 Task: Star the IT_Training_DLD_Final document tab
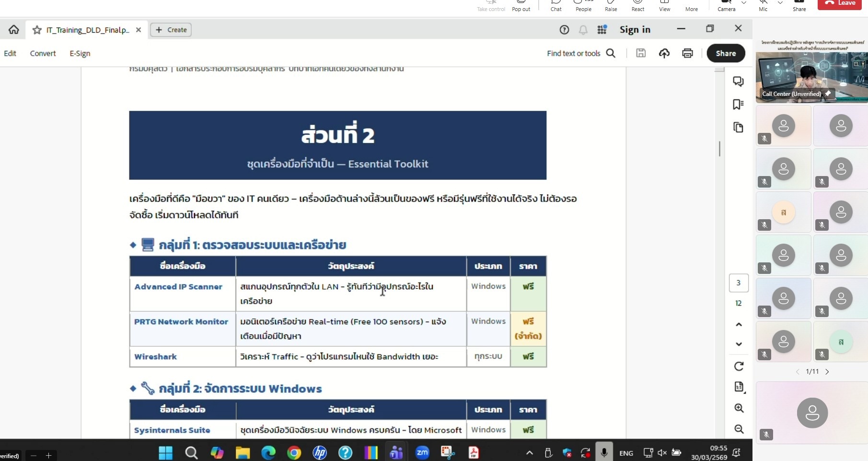click(x=37, y=30)
